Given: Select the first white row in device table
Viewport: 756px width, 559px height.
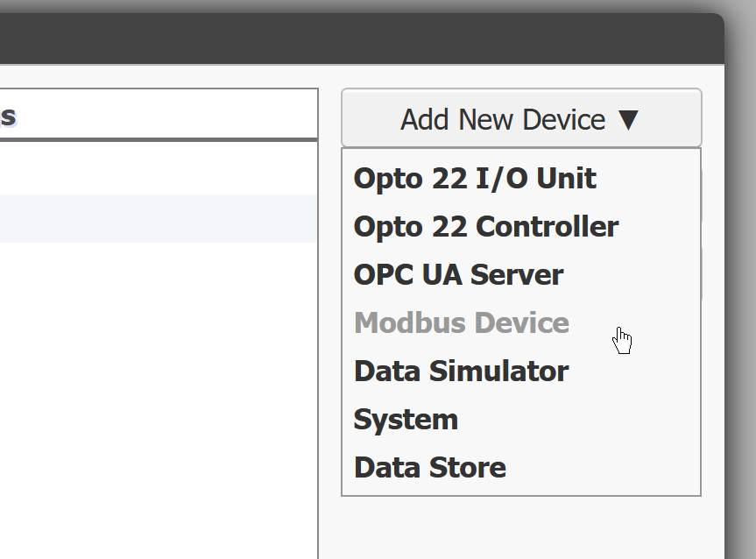Looking at the screenshot, I should tap(159, 168).
